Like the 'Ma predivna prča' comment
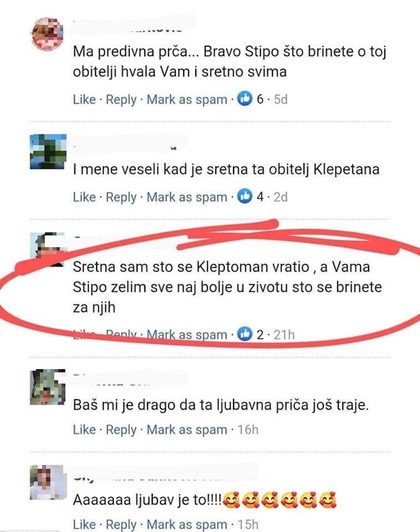 84,99
